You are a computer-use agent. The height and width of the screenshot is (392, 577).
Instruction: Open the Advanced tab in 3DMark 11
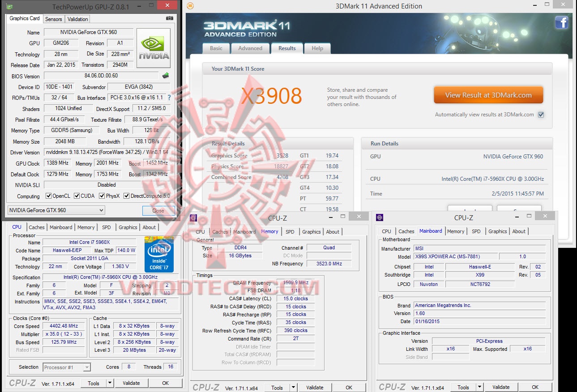(x=250, y=48)
